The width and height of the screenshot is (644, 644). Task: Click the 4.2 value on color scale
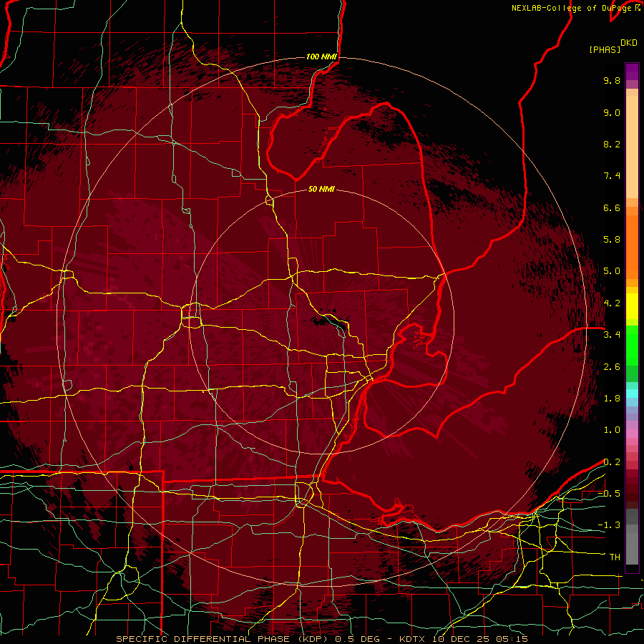pos(612,303)
